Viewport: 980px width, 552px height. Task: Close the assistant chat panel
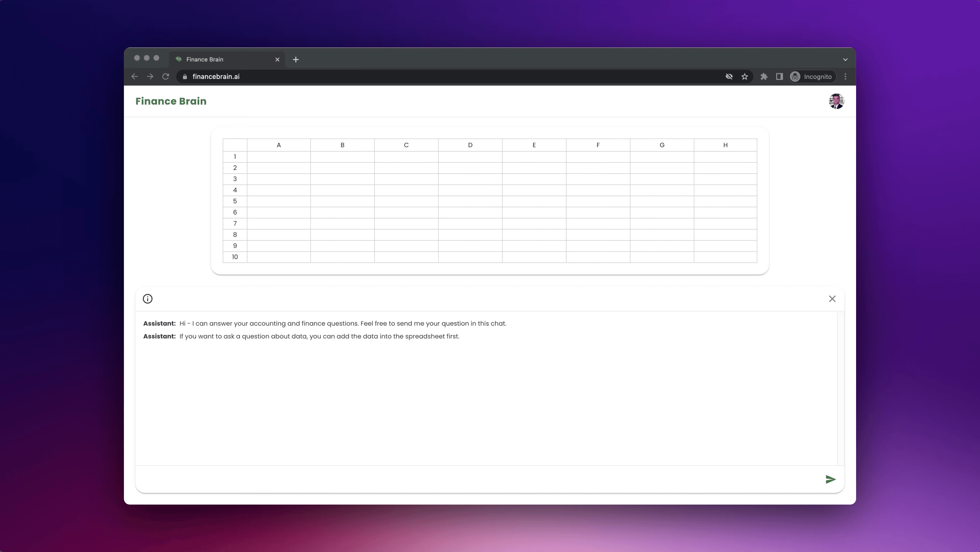pyautogui.click(x=832, y=299)
